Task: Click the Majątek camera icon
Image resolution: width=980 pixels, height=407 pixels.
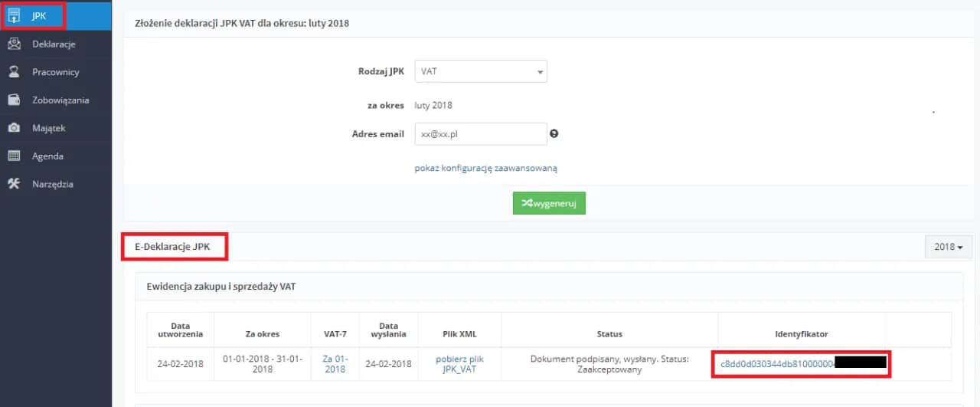Action: click(14, 128)
